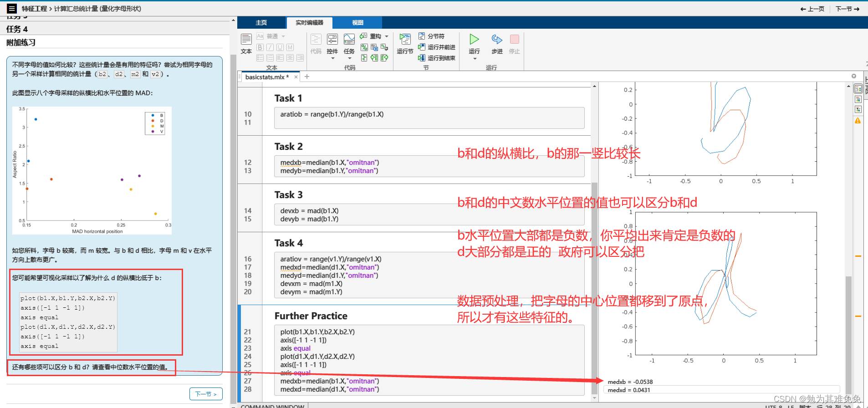Click the aspect ratio scatter plot thumbnail

click(x=92, y=170)
